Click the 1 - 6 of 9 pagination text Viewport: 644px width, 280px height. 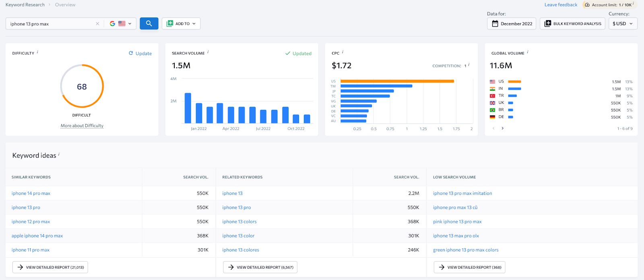[625, 129]
